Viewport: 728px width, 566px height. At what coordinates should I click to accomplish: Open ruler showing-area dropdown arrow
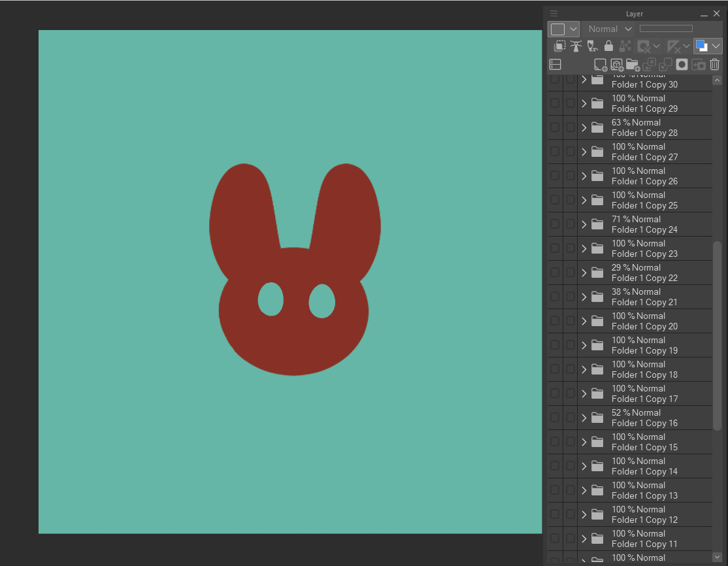(x=686, y=46)
